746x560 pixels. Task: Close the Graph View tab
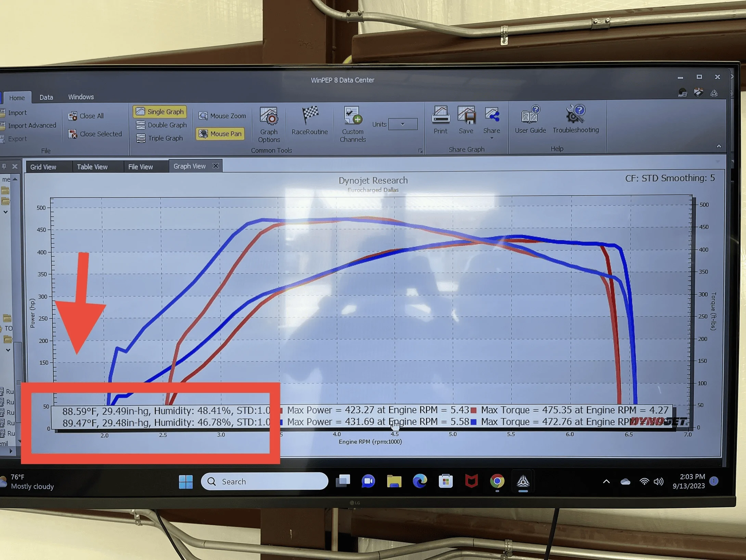point(216,166)
